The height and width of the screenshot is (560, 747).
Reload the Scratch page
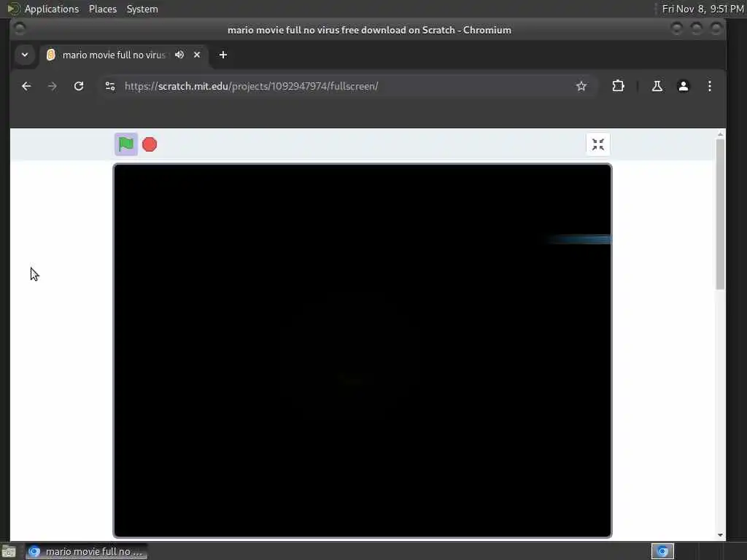[79, 86]
